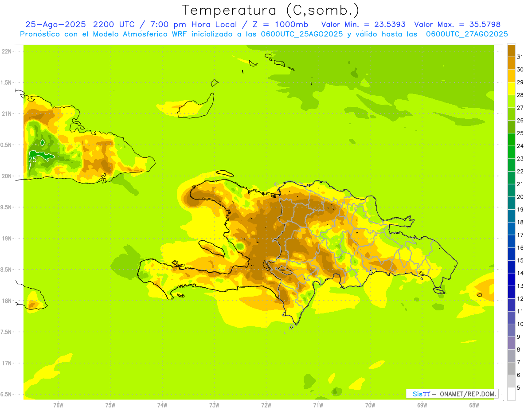Pick the orange swatch between 30 and 31
532x411 pixels.
coord(511,63)
